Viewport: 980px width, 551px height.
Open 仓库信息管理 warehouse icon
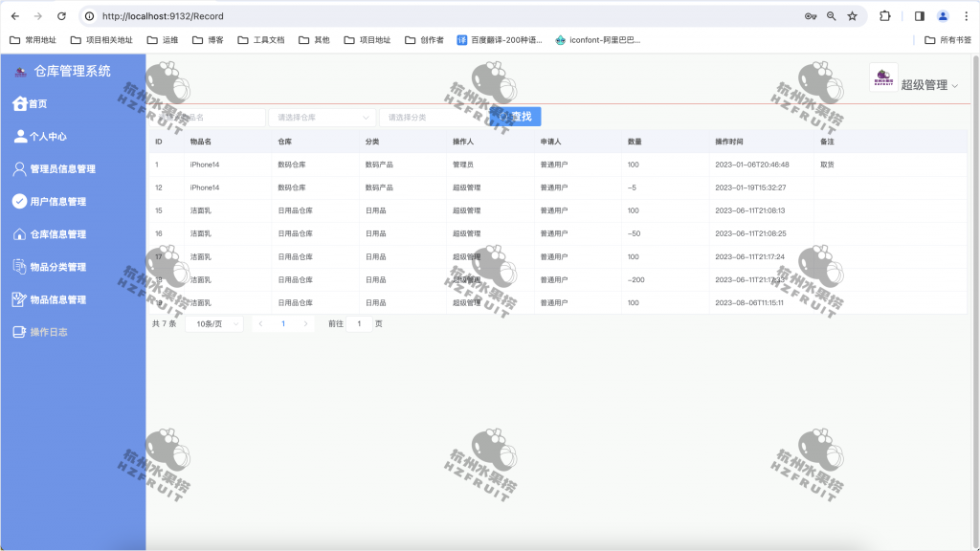pos(21,234)
